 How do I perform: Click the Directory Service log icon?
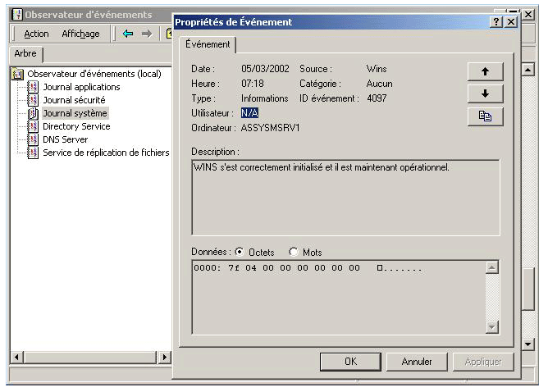(33, 126)
